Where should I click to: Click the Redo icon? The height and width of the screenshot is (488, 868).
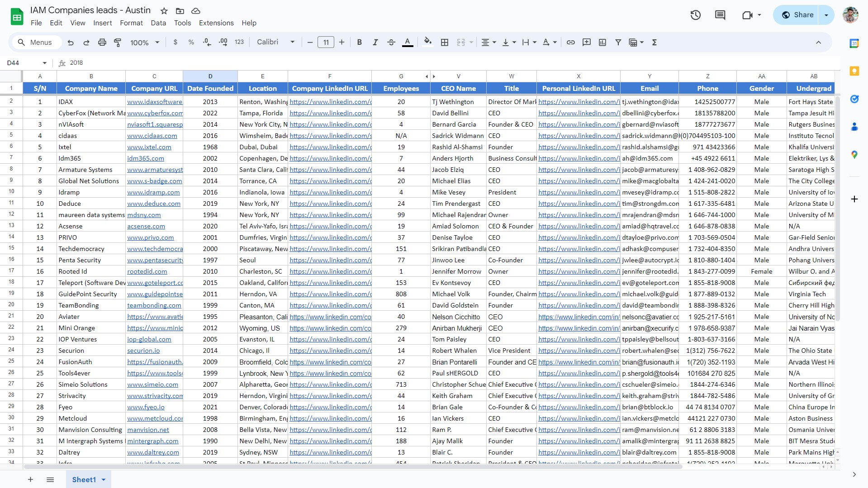(86, 43)
